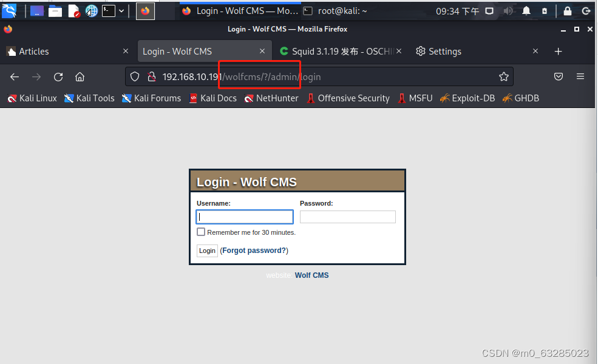The height and width of the screenshot is (364, 598).
Task: Open the Kali Tools bookmark
Action: pyautogui.click(x=89, y=98)
